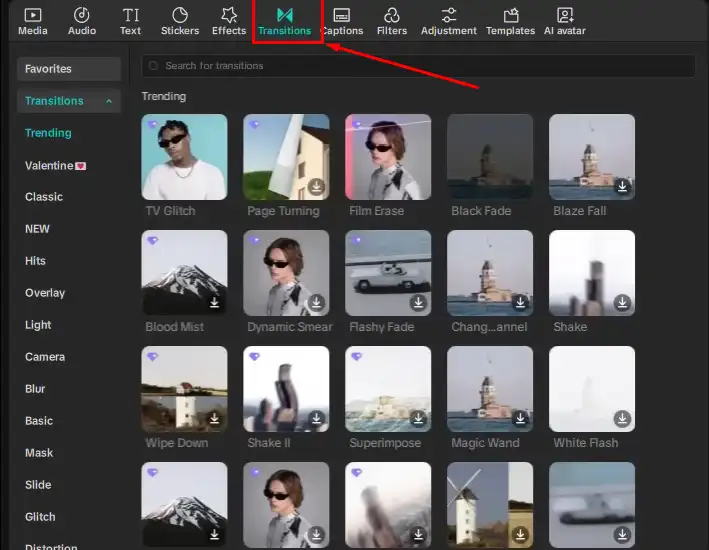The image size is (709, 550).
Task: Open the Captions tab
Action: [342, 22]
